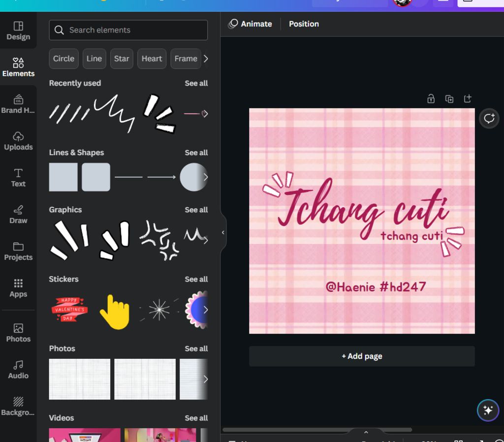Image resolution: width=504 pixels, height=442 pixels.
Task: Show more Stickers with right arrow
Action: [205, 310]
